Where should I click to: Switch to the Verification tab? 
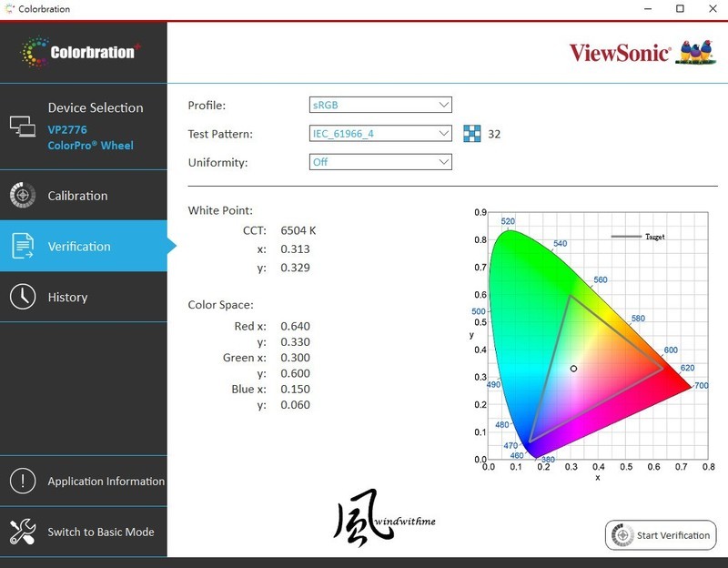click(82, 246)
